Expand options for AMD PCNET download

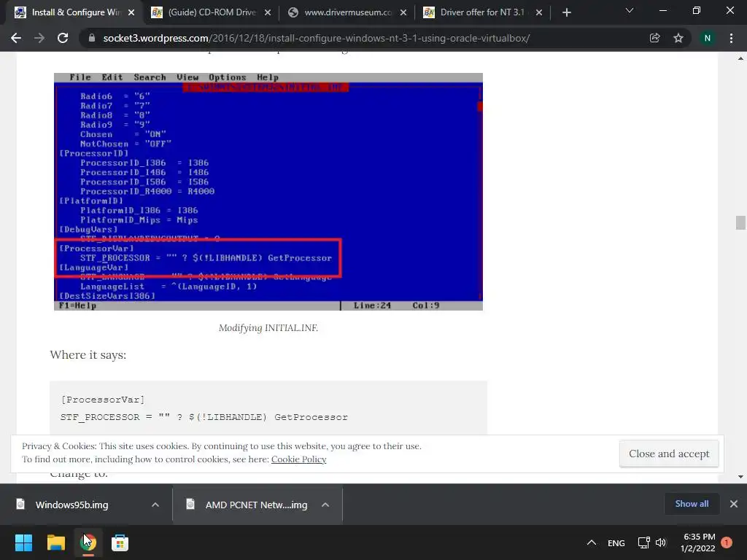(x=325, y=505)
